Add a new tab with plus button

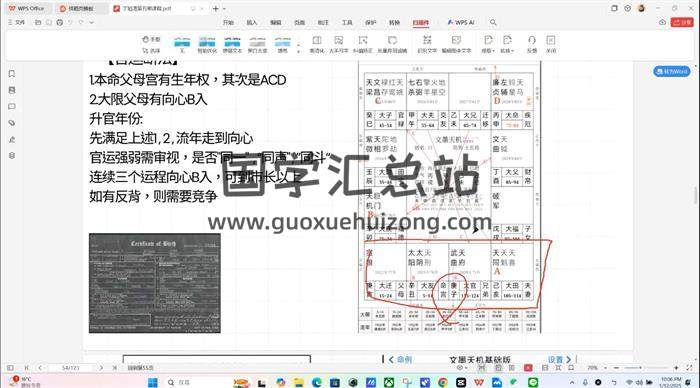pos(216,8)
